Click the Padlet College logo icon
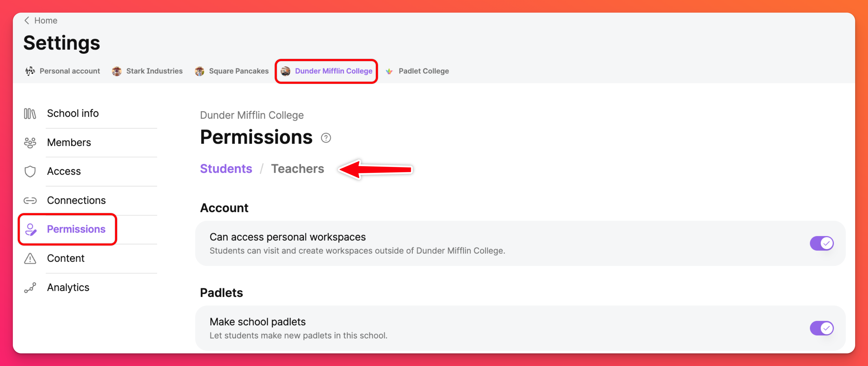This screenshot has height=366, width=868. [x=389, y=71]
